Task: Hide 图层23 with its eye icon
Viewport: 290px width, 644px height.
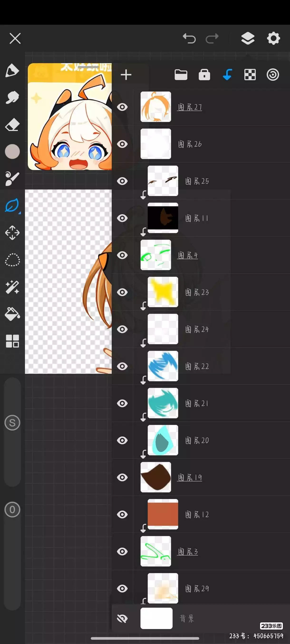Action: 122,292
